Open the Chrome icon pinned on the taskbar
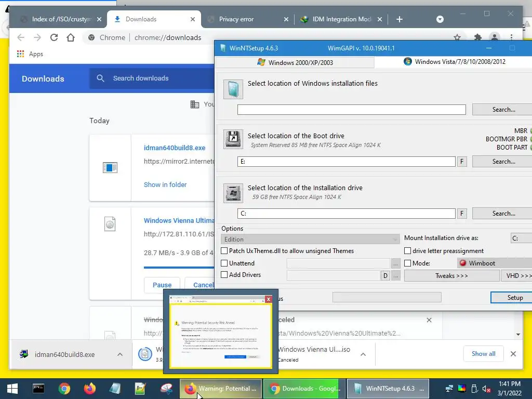This screenshot has height=399, width=532. (x=64, y=389)
